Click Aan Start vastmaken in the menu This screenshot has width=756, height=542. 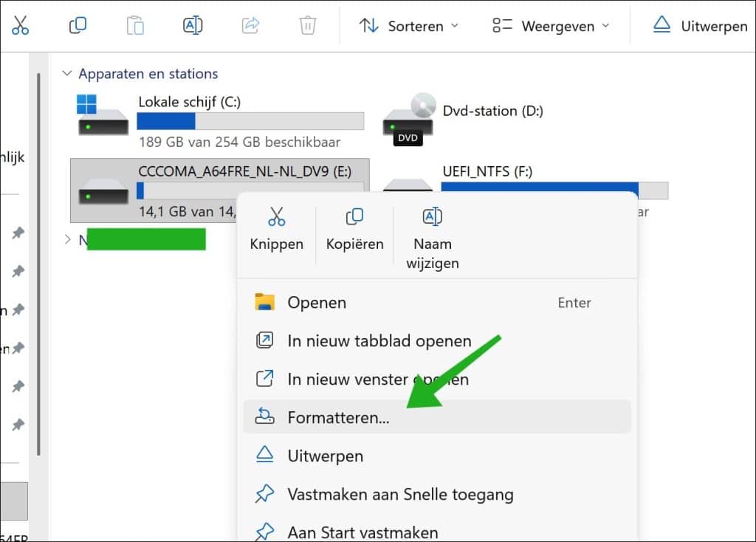[x=362, y=532]
